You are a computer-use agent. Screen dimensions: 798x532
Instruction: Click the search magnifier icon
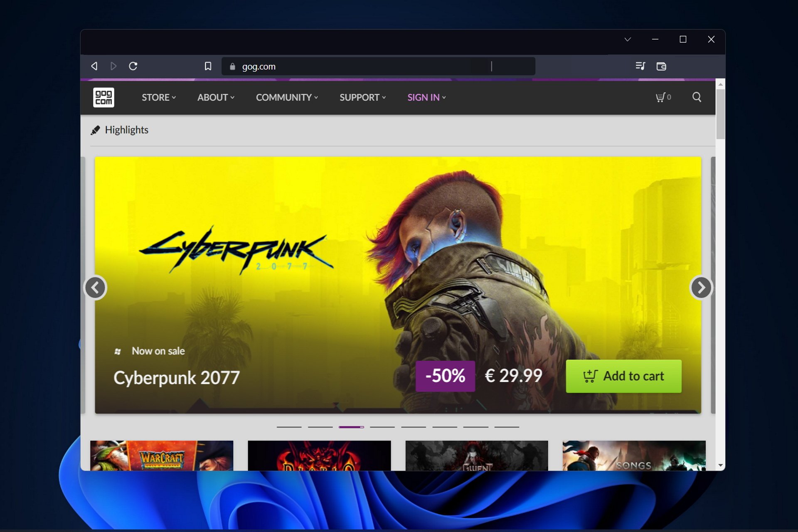click(x=697, y=96)
